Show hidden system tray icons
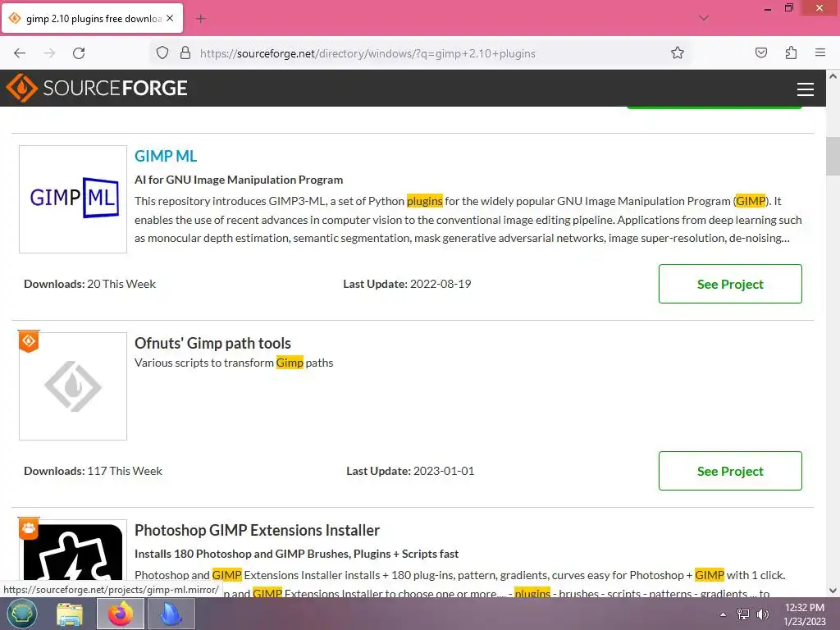 tap(724, 614)
